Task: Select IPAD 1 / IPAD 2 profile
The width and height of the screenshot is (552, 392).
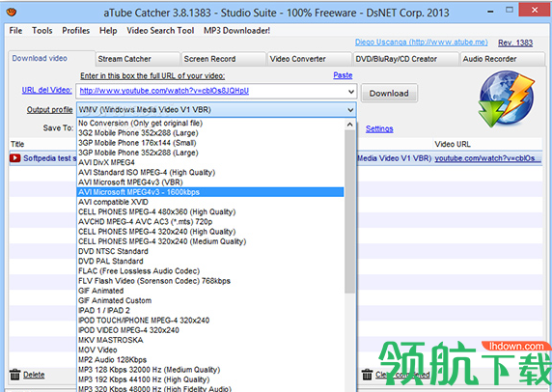Action: click(x=210, y=311)
